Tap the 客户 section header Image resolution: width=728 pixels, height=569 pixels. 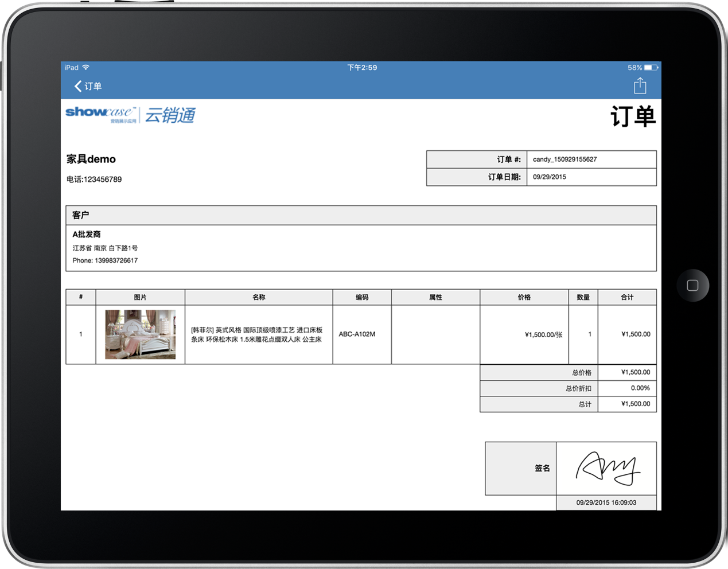pos(361,215)
